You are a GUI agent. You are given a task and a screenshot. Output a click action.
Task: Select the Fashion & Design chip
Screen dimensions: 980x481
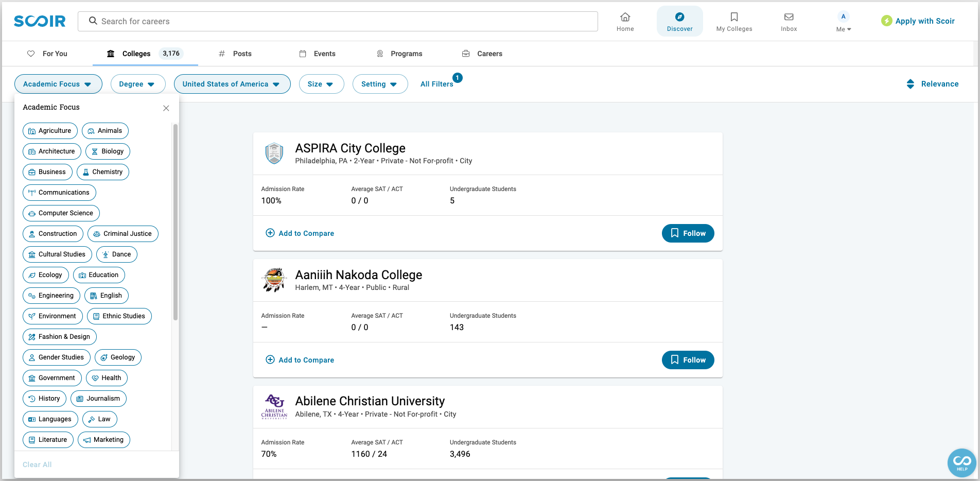[60, 337]
